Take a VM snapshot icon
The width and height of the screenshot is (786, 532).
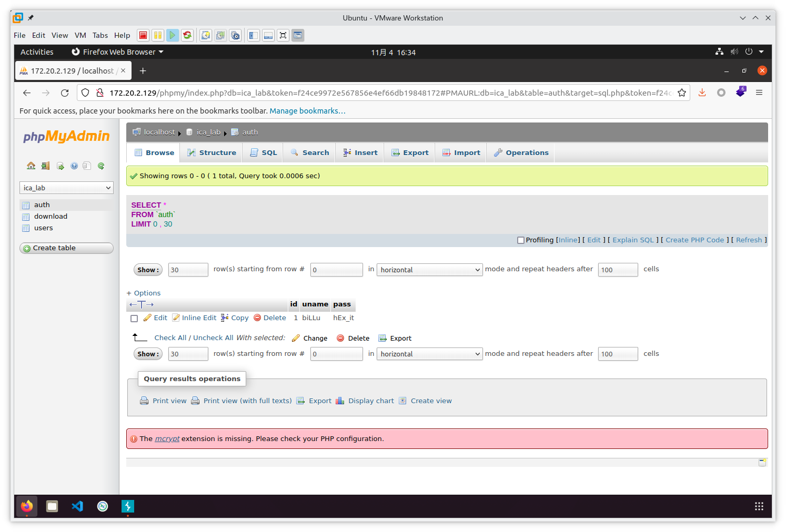pos(206,35)
